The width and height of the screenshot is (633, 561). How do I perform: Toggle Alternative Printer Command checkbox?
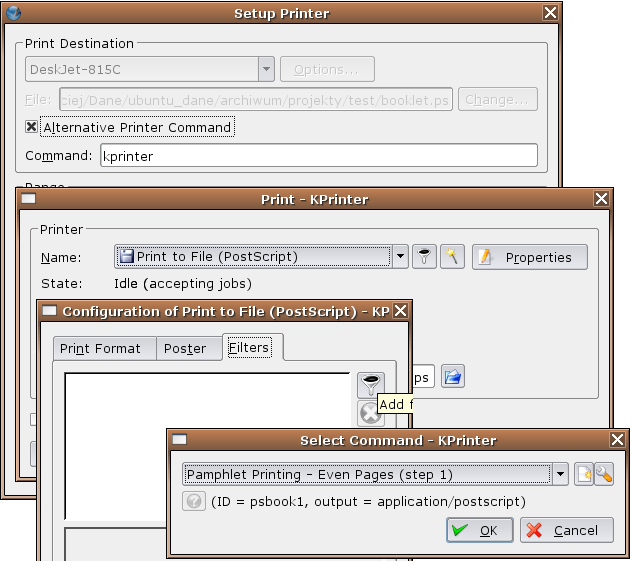pos(31,127)
